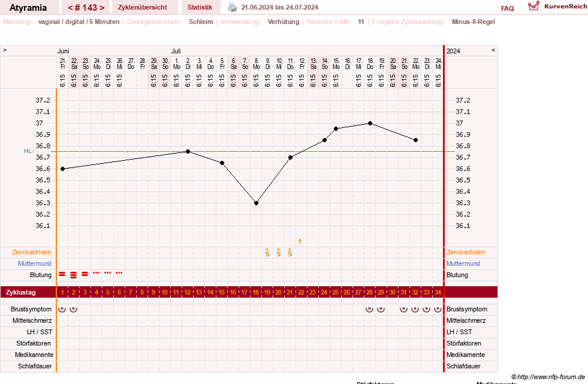Click the left Zervixschleim row label
Image resolution: width=588 pixels, height=384 pixels.
pyautogui.click(x=31, y=252)
